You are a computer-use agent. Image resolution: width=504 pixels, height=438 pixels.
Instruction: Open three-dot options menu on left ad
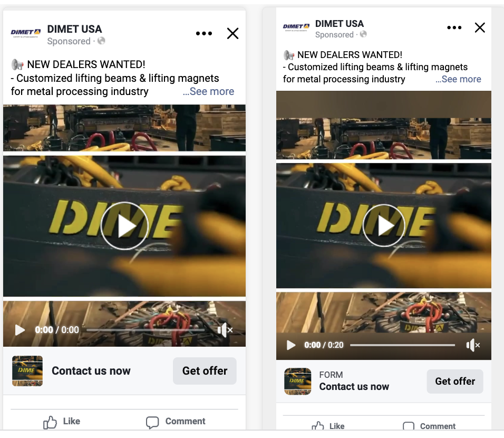(x=203, y=34)
